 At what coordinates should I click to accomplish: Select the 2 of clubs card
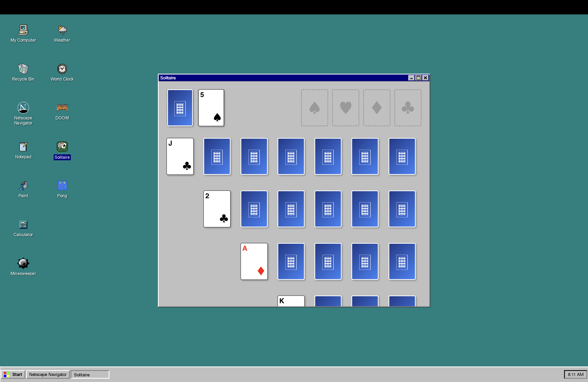pos(217,209)
